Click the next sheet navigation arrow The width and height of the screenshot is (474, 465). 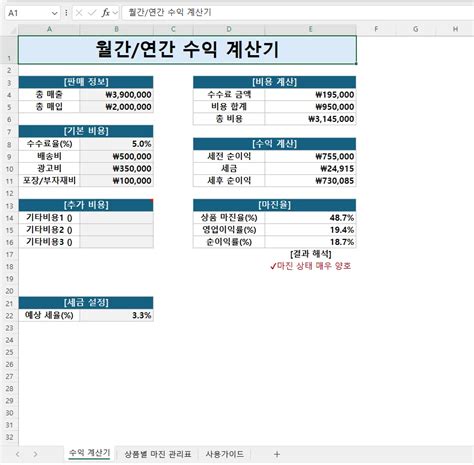(35, 454)
